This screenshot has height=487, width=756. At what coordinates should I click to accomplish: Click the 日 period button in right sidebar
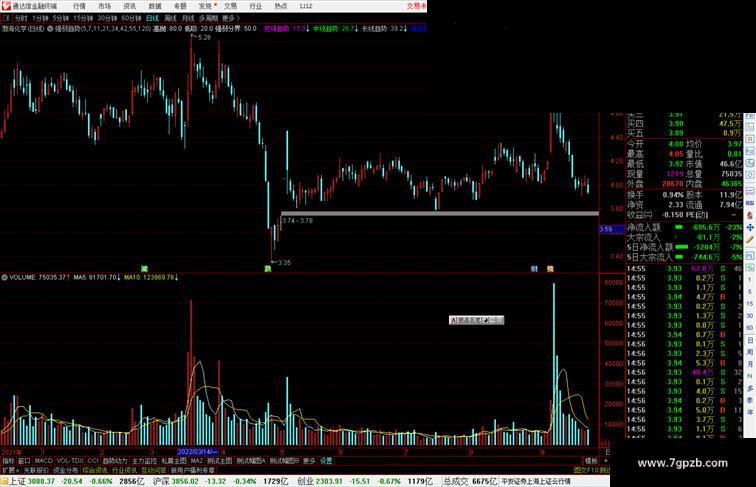point(750,340)
